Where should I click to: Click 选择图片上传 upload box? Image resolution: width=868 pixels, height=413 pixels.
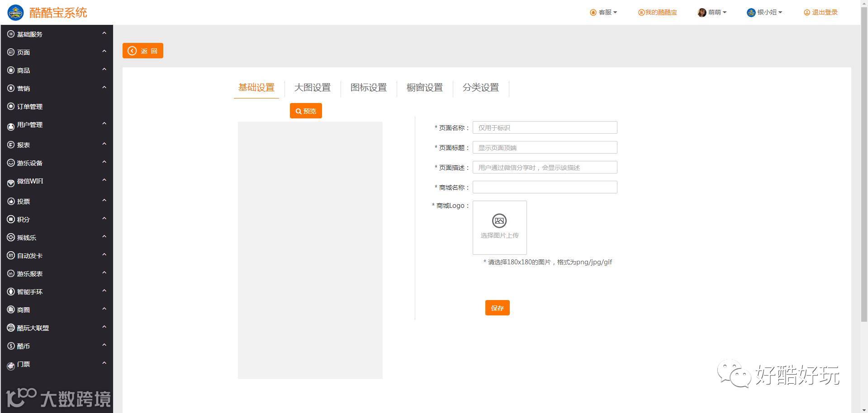(x=500, y=228)
